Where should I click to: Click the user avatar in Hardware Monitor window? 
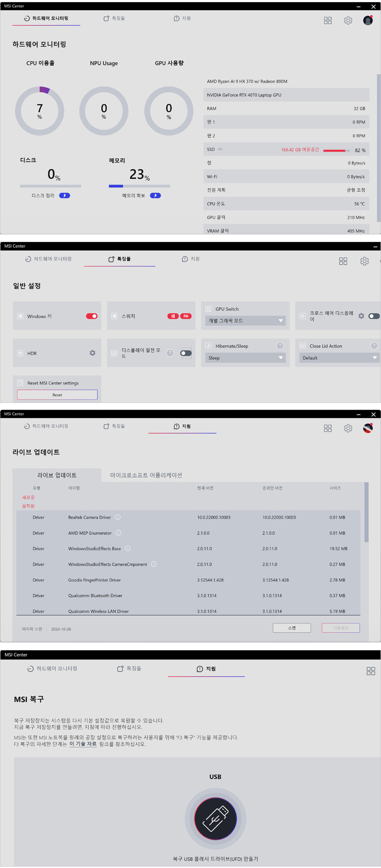(368, 20)
